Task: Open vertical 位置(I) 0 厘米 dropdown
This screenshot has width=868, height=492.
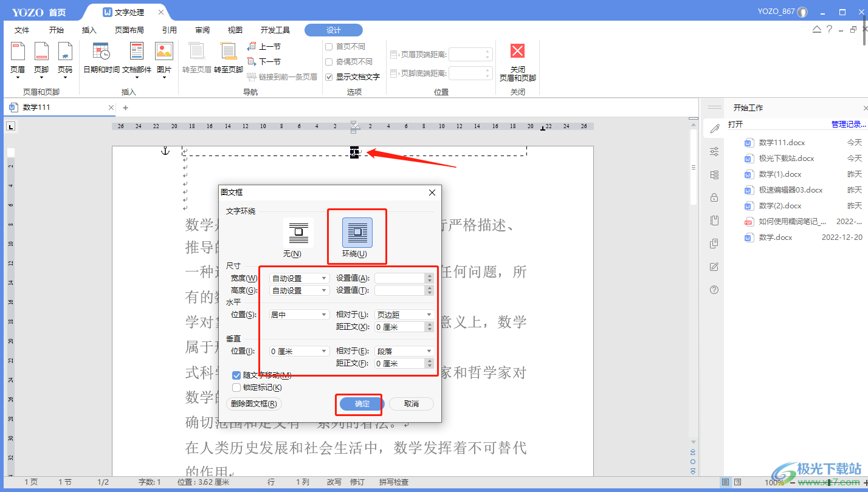Action: tap(299, 351)
